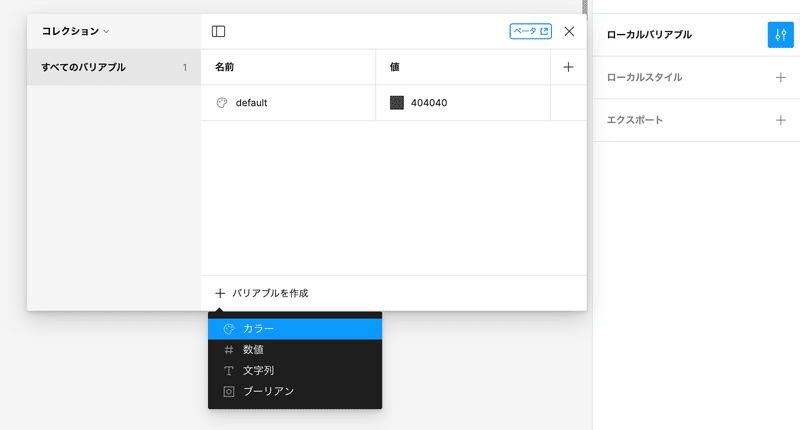
Task: Open local variables settings icon button
Action: [780, 35]
